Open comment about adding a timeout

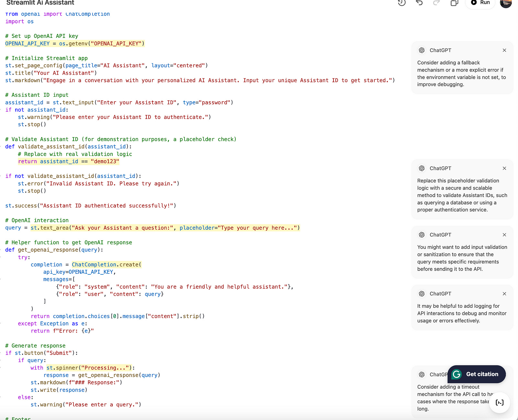click(x=462, y=392)
